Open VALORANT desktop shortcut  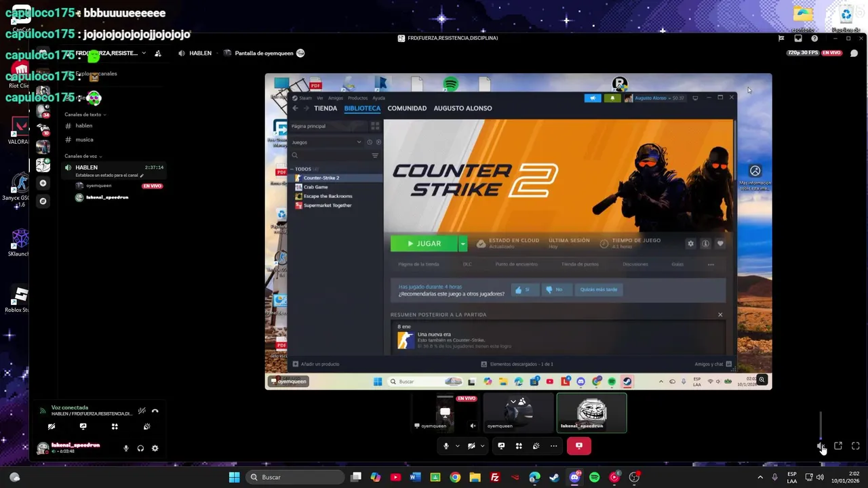tap(19, 131)
